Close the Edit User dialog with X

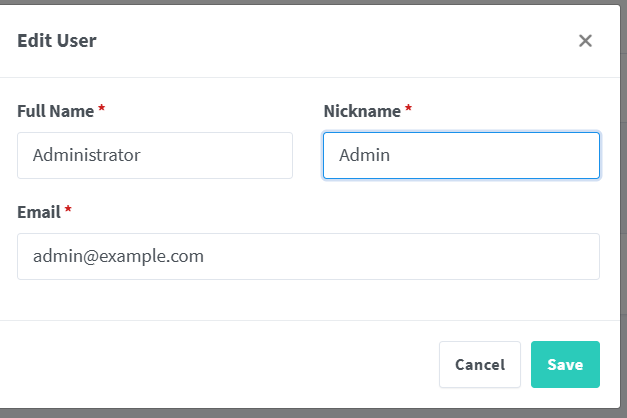coord(585,40)
